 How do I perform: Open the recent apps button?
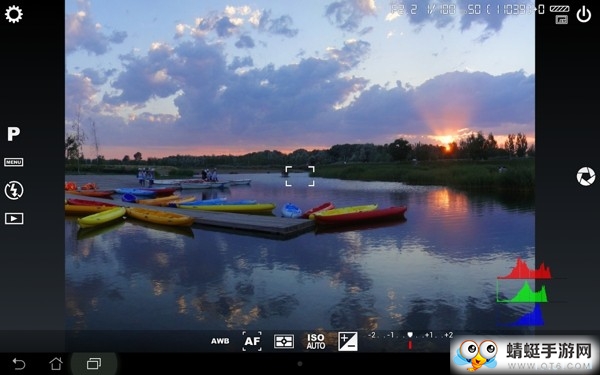pos(94,364)
